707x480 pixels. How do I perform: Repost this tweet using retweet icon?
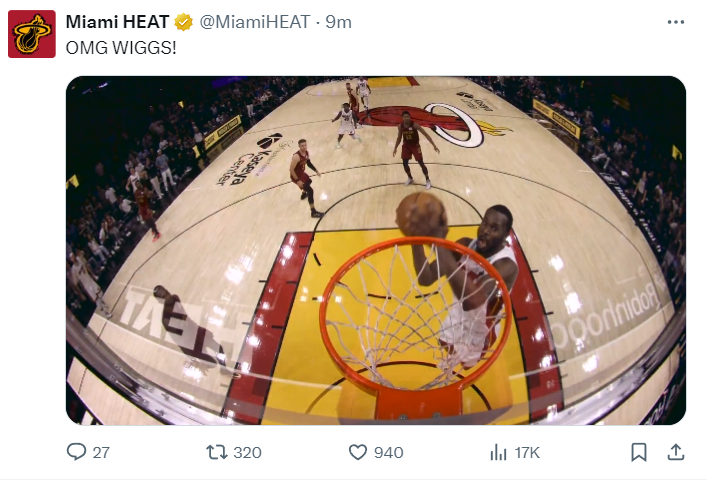[x=215, y=452]
